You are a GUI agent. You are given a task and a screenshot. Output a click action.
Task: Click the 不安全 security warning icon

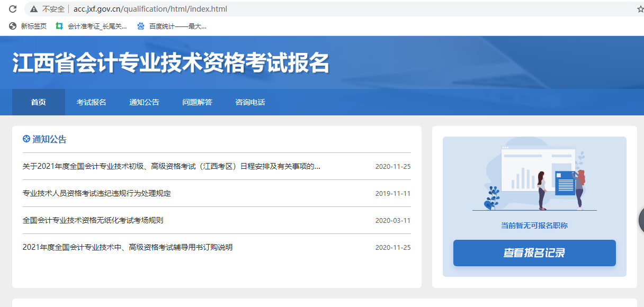coord(34,9)
